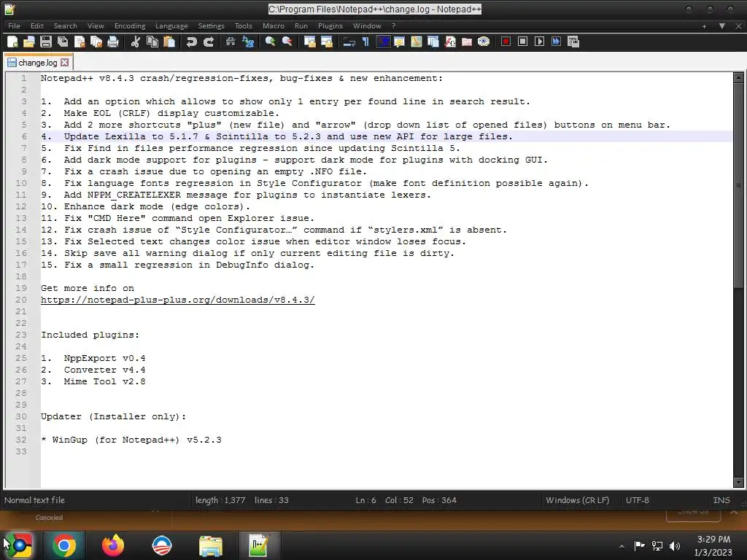Click the Close file toolbar icon

tap(80, 42)
